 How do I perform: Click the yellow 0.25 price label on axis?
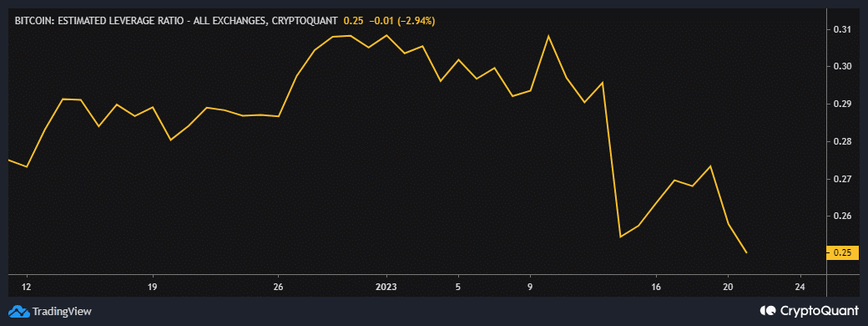[x=842, y=252]
